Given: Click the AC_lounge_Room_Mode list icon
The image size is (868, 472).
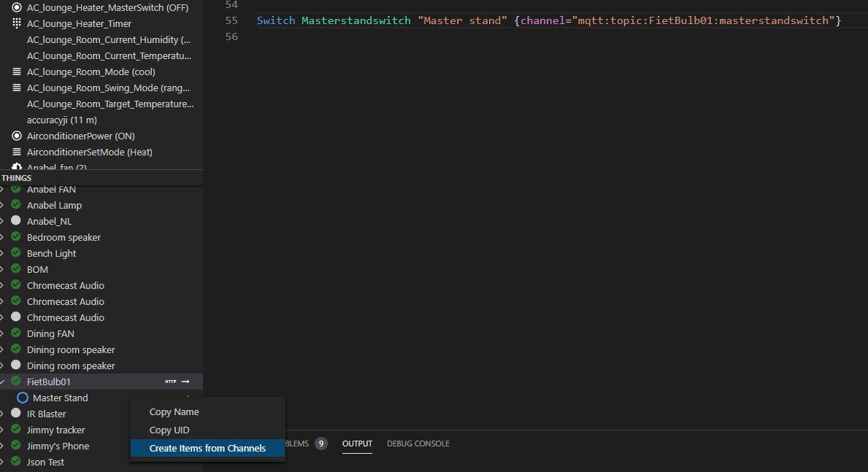Looking at the screenshot, I should pyautogui.click(x=17, y=71).
